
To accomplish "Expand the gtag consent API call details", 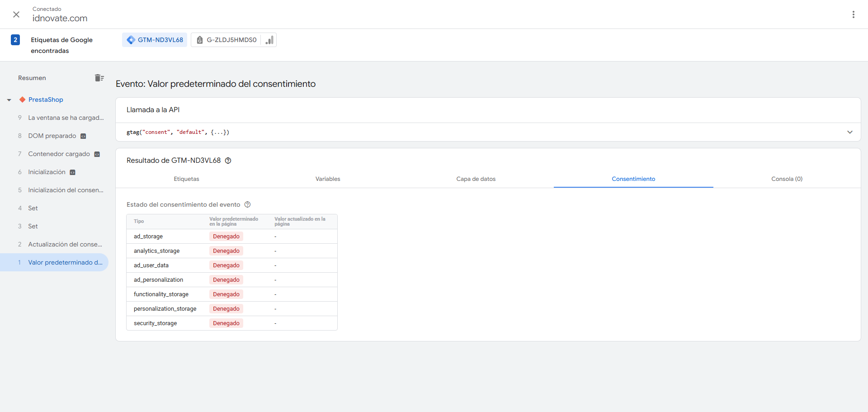I will [849, 132].
